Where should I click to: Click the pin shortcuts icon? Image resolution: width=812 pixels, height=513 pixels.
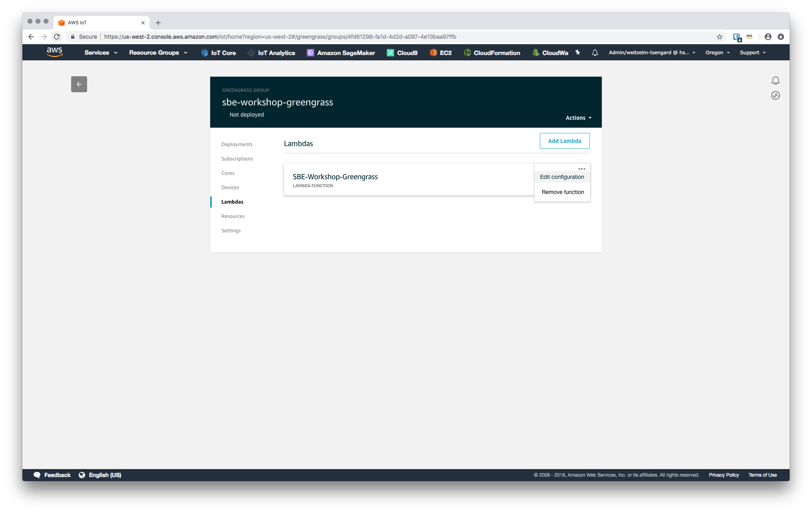tap(578, 52)
